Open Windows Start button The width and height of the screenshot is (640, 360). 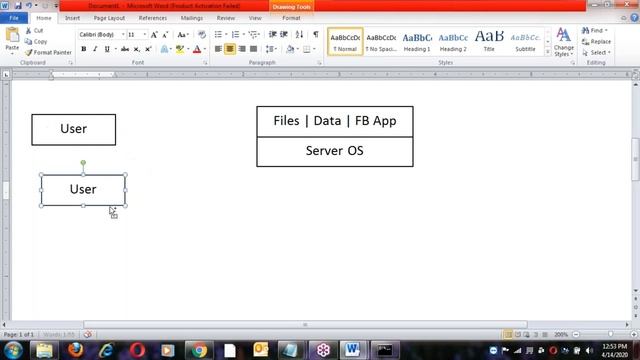pyautogui.click(x=13, y=350)
